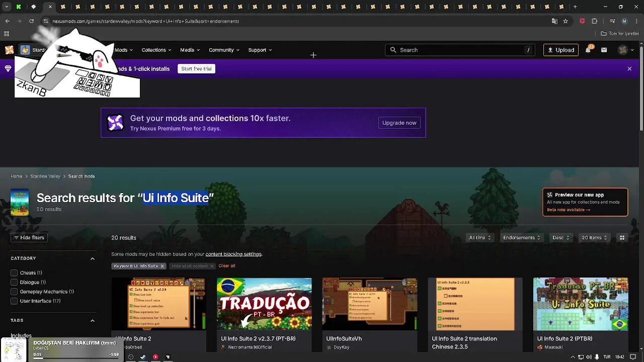The height and width of the screenshot is (362, 644).
Task: Click the Clear all filters link
Action: coord(226,266)
